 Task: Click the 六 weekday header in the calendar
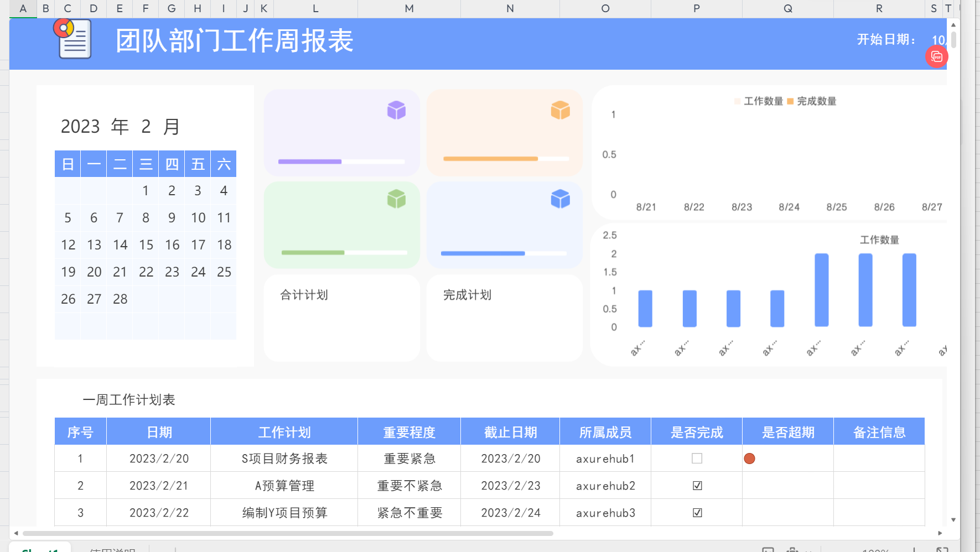224,164
